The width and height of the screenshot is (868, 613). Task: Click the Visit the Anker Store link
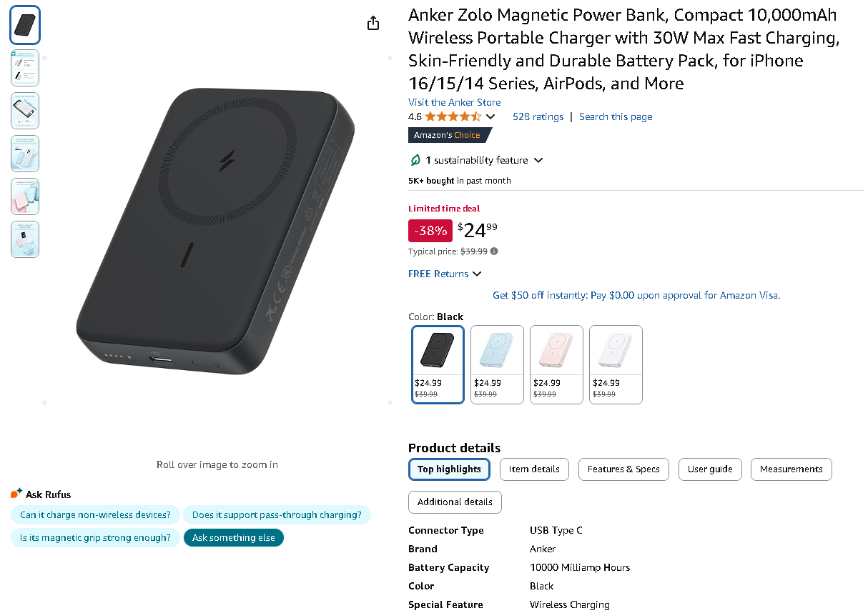(x=454, y=102)
